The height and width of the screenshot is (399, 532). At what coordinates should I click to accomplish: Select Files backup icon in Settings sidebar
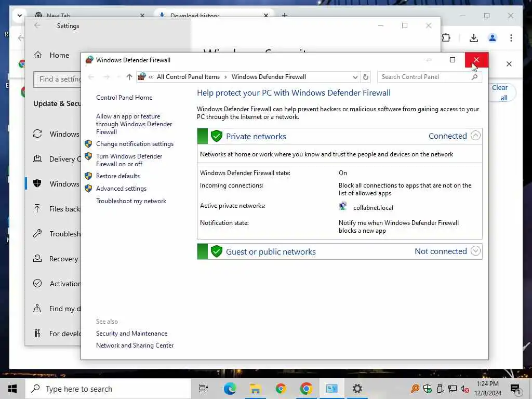37,209
